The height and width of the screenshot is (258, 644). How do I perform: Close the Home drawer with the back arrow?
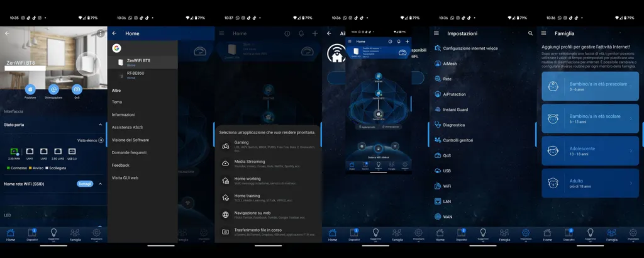click(x=114, y=33)
